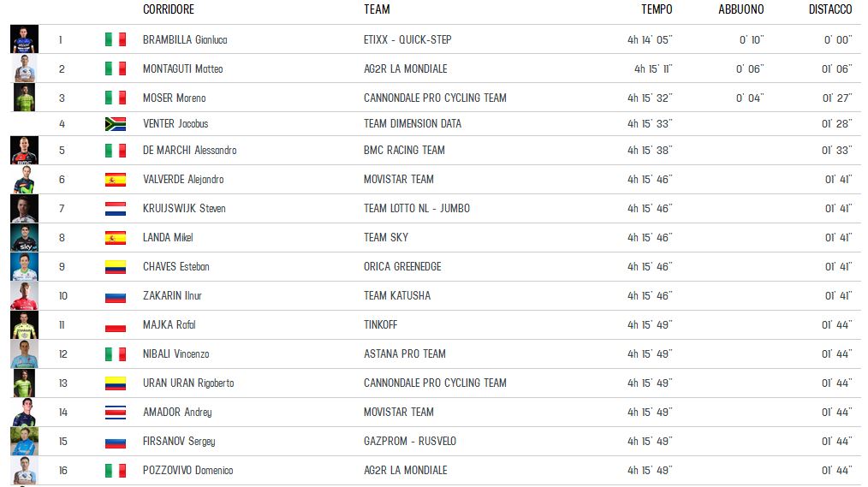Viewport: 868px width, 487px height.
Task: Click the DISTACCO column header
Action: [830, 9]
